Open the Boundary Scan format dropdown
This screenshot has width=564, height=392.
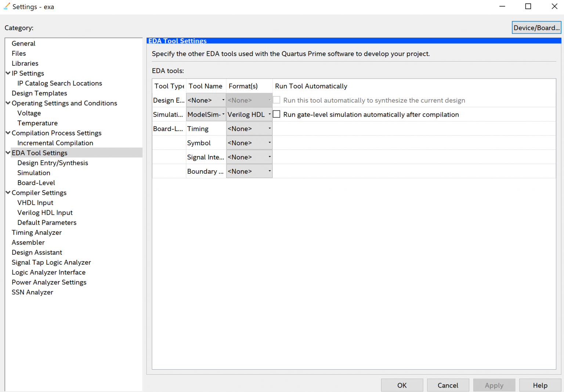[249, 171]
